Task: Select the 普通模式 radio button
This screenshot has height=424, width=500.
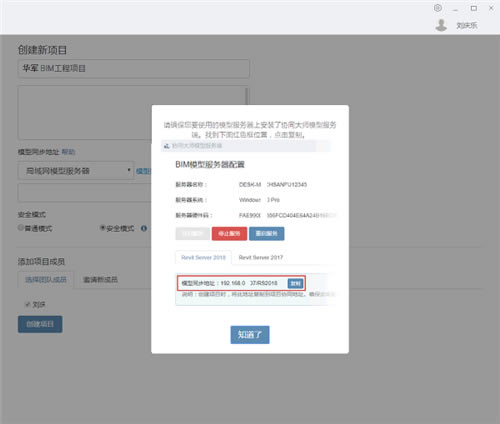Action: [x=21, y=227]
